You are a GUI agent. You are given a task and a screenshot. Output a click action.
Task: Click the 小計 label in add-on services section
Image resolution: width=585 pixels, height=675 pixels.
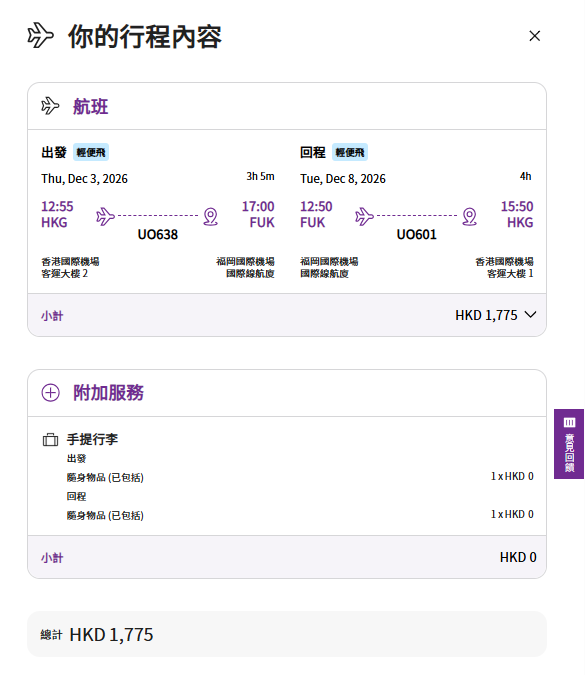coord(52,558)
